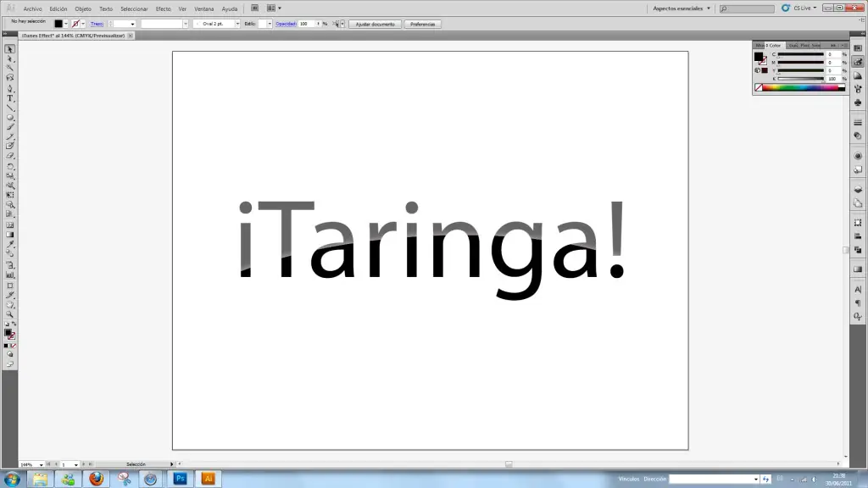Click the Preferencias button
The image size is (868, 488).
pos(422,24)
